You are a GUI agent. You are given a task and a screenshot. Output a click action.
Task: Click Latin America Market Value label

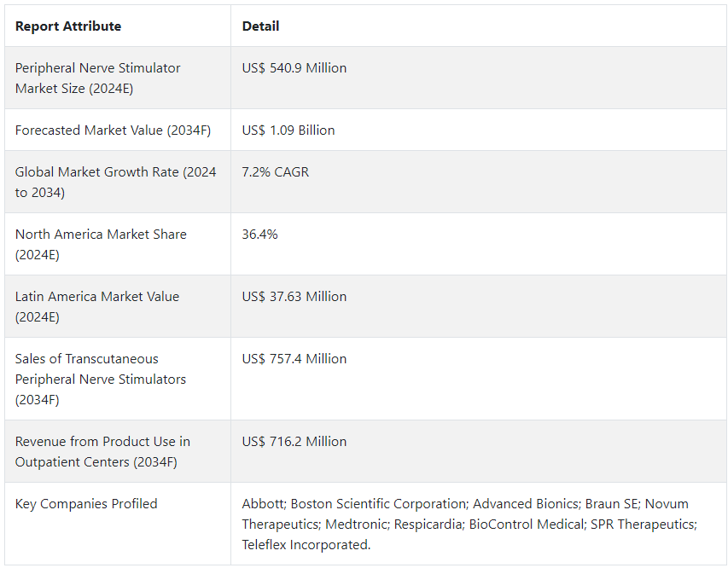(97, 306)
